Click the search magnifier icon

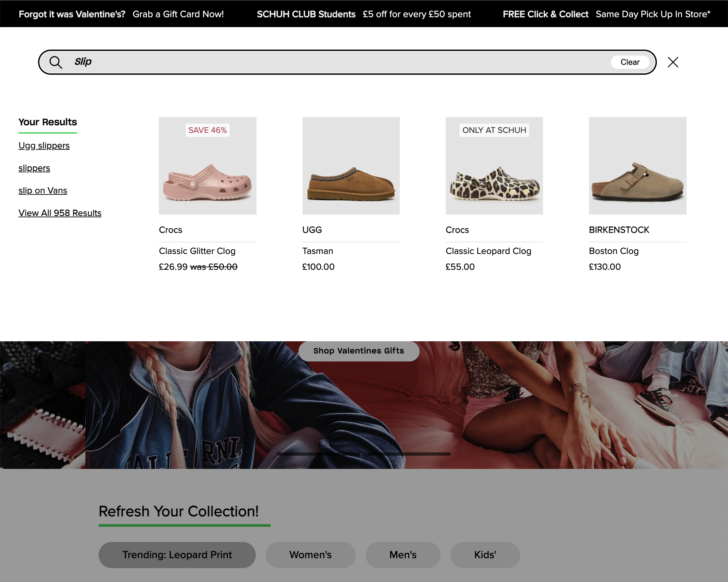coord(56,62)
